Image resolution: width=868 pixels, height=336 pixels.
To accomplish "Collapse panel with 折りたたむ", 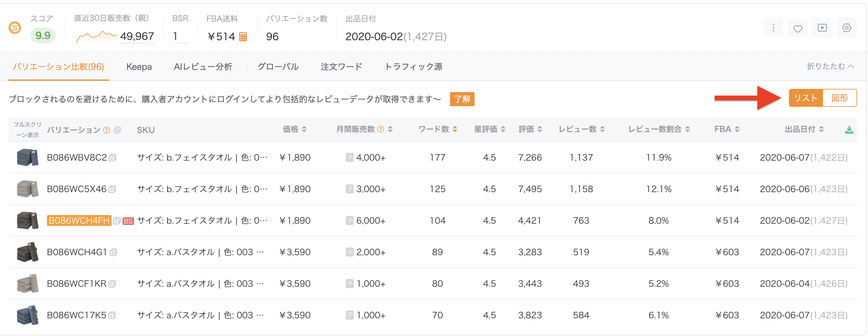I will tap(830, 66).
